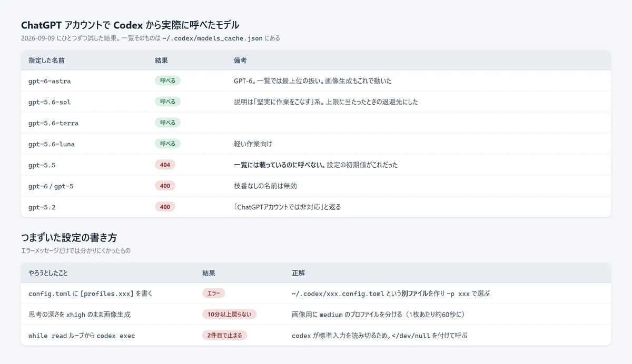Click the 正解 column header
The height and width of the screenshot is (364, 632).
[x=298, y=274]
